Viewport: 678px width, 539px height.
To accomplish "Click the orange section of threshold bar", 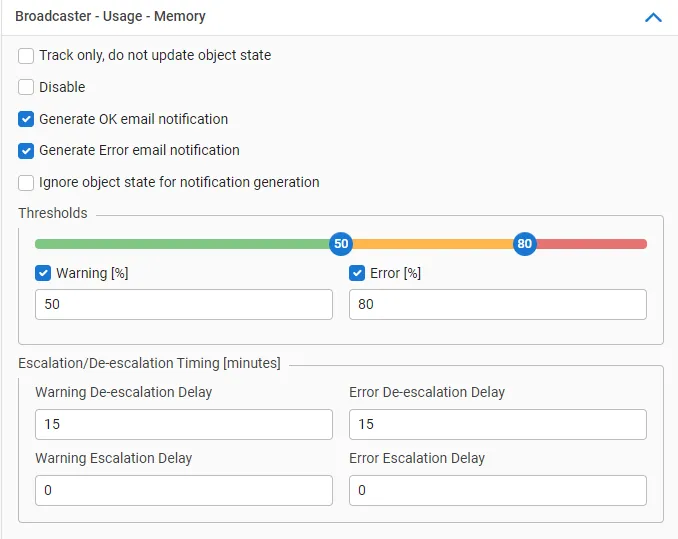I will tap(432, 244).
